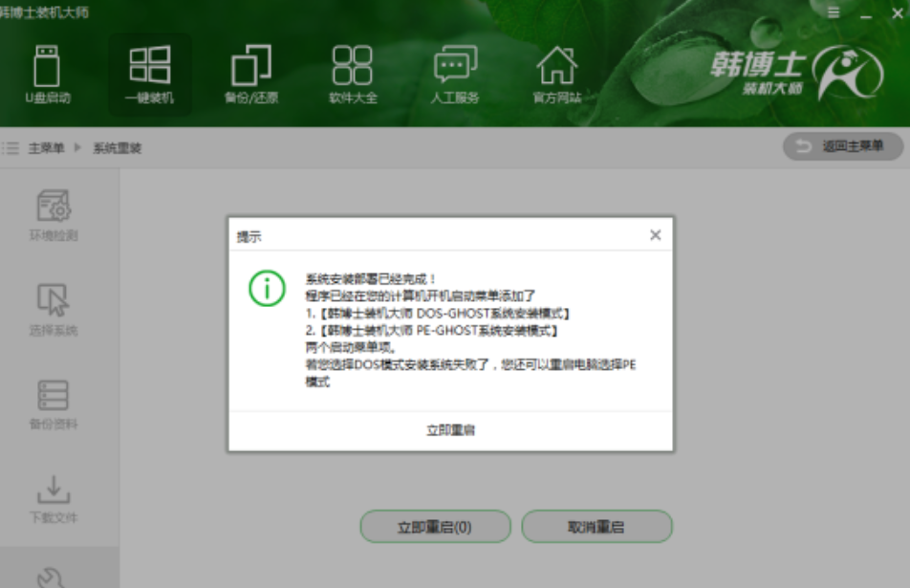Select 下载文件 sidebar step
Screen dimensions: 910x588
[54, 499]
